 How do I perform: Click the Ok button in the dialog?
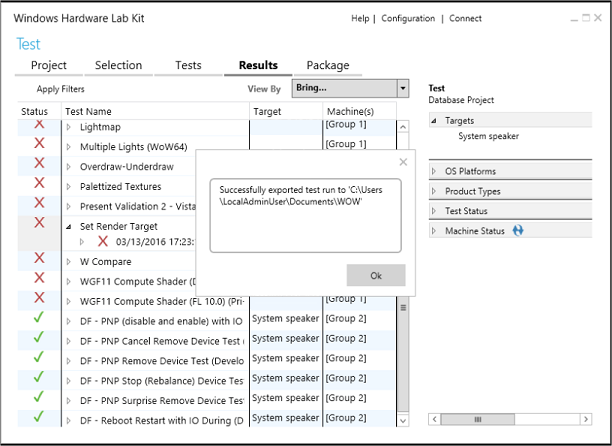[376, 275]
